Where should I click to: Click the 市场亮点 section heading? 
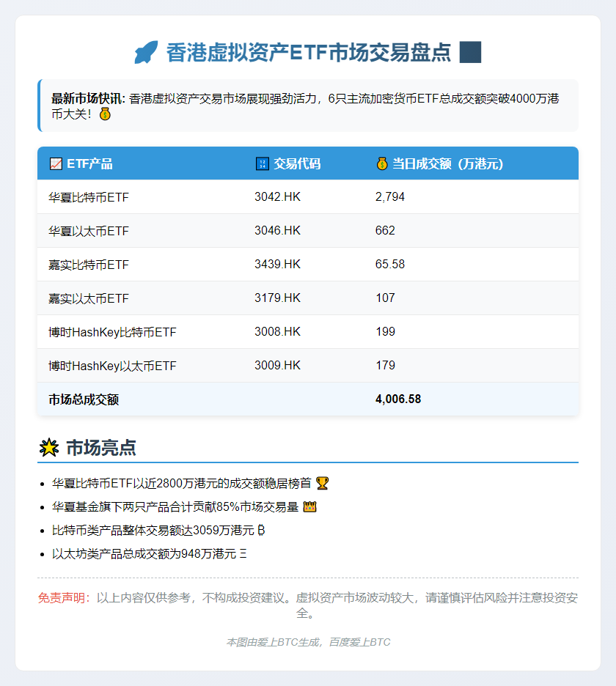tap(101, 448)
